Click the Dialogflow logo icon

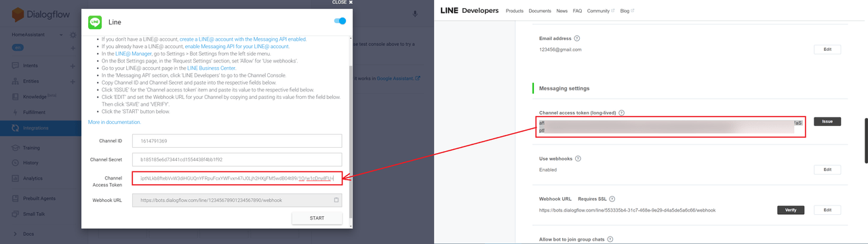(x=18, y=14)
